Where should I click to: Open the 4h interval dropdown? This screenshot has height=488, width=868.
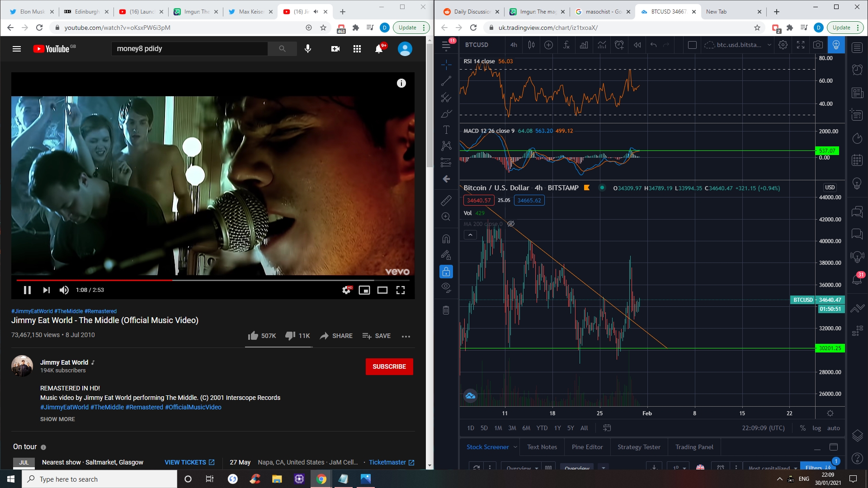(514, 45)
